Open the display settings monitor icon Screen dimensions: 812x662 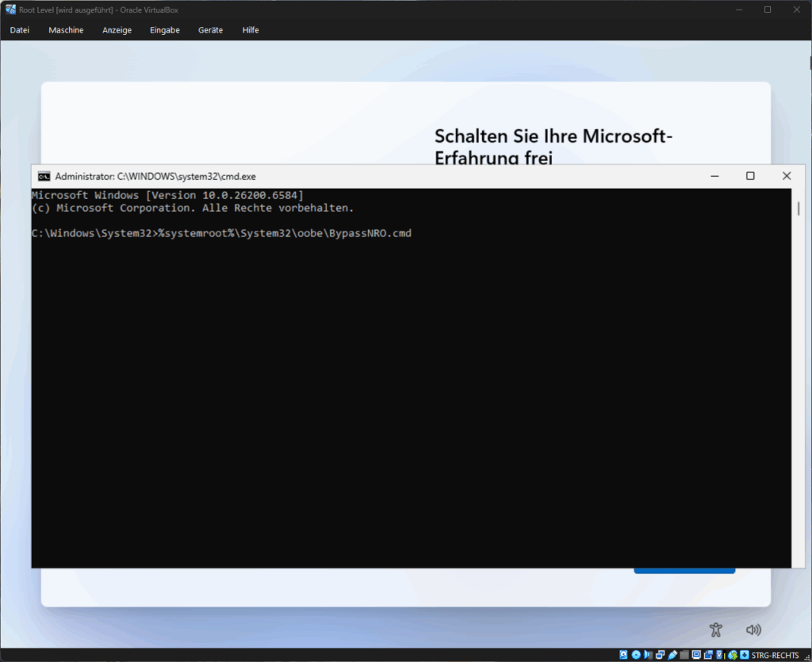(x=696, y=655)
